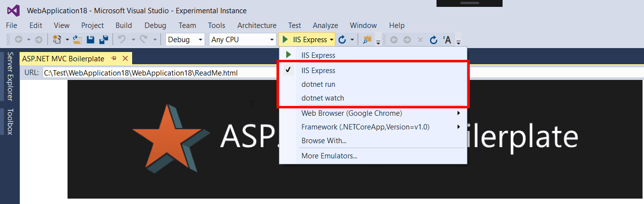This screenshot has height=204, width=644.
Task: Click the Save floppy disk icon
Action: point(91,40)
